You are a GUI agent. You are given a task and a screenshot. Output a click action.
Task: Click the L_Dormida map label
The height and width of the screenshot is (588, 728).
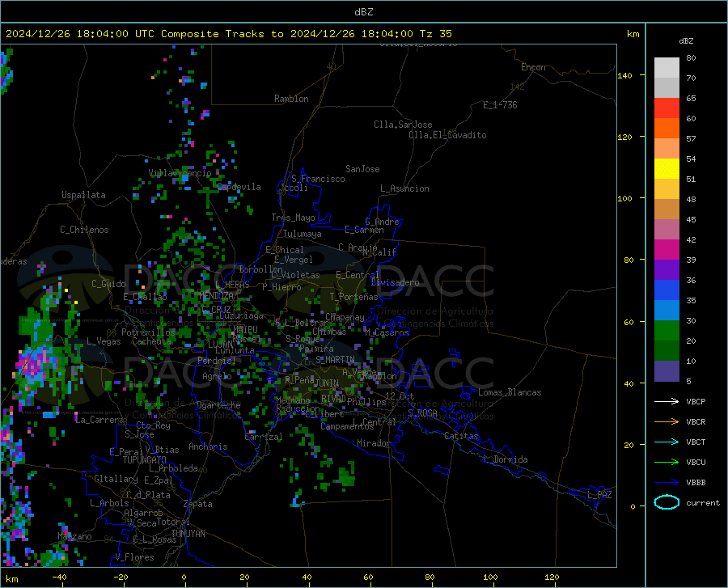pyautogui.click(x=506, y=459)
